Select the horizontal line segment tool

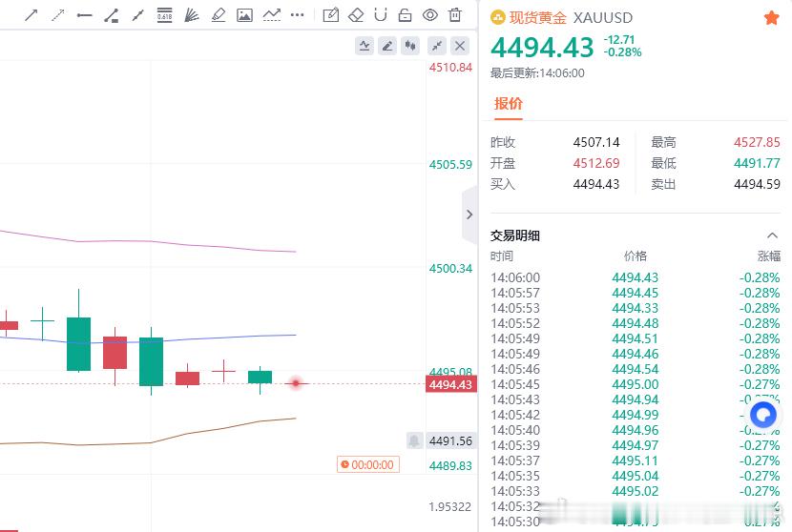pyautogui.click(x=84, y=15)
